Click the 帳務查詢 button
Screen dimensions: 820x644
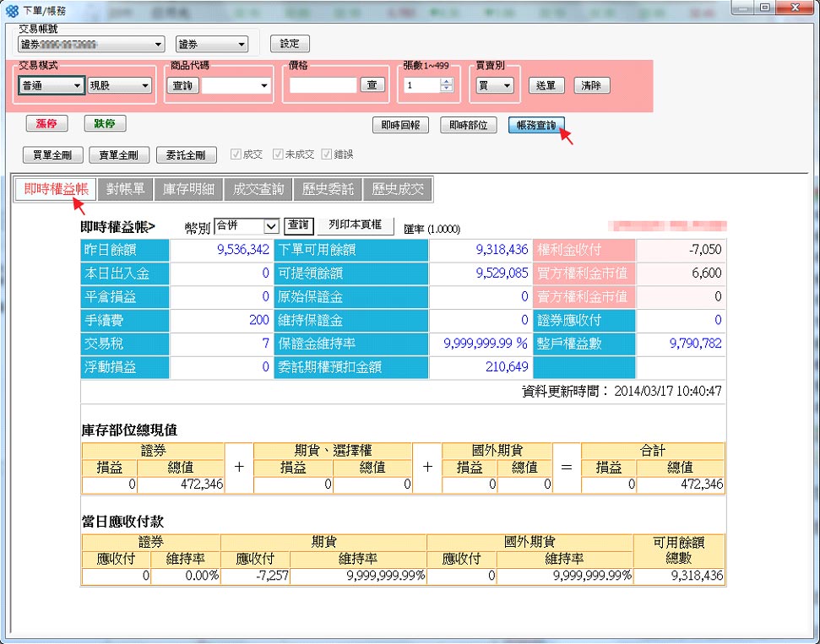(536, 125)
